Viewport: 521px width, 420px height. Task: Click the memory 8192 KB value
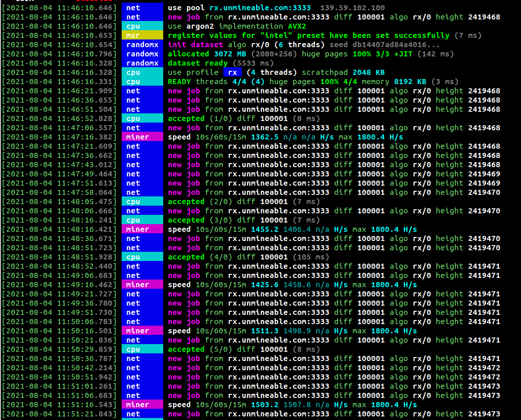click(410, 82)
